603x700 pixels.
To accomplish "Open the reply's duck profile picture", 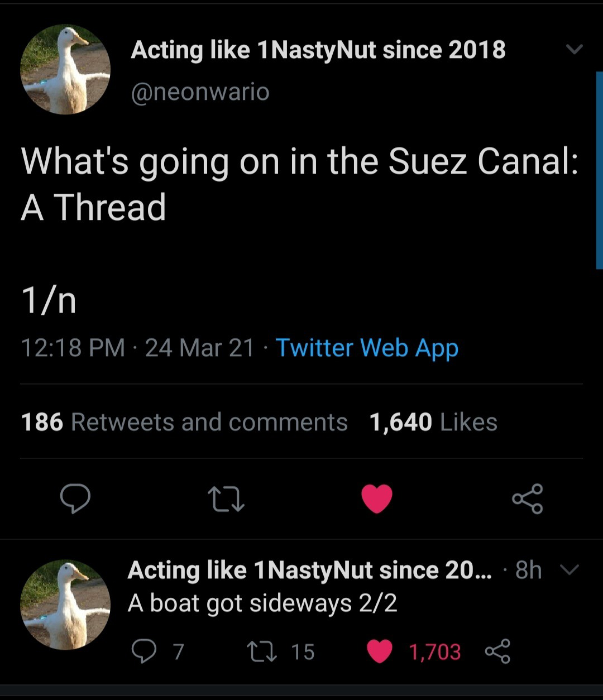I will pyautogui.click(x=65, y=605).
